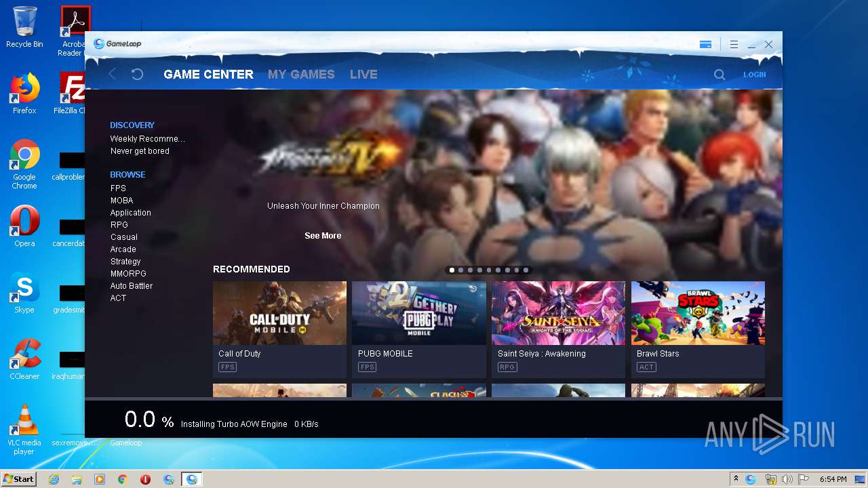Open the Skype desktop shortcut

click(x=24, y=293)
